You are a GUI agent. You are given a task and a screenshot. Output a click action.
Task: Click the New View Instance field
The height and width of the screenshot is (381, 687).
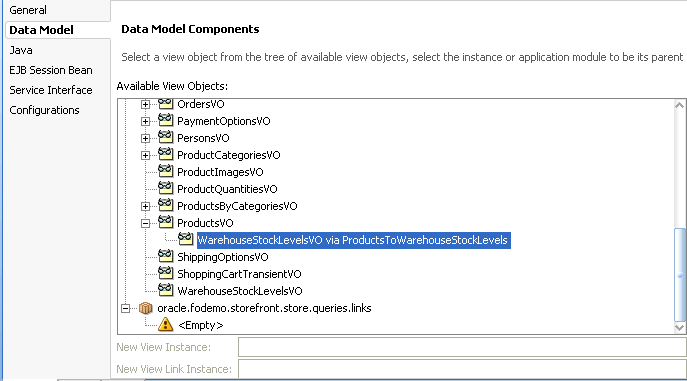(462, 347)
